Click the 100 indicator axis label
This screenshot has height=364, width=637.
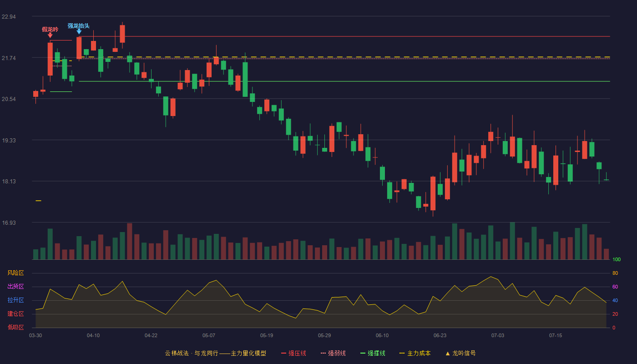617,260
